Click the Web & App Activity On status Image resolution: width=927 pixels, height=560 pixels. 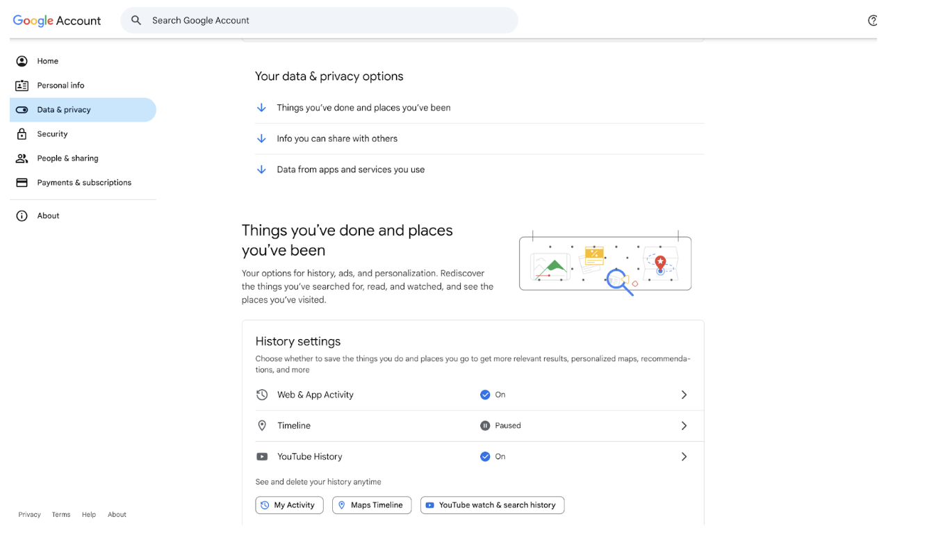(x=493, y=395)
